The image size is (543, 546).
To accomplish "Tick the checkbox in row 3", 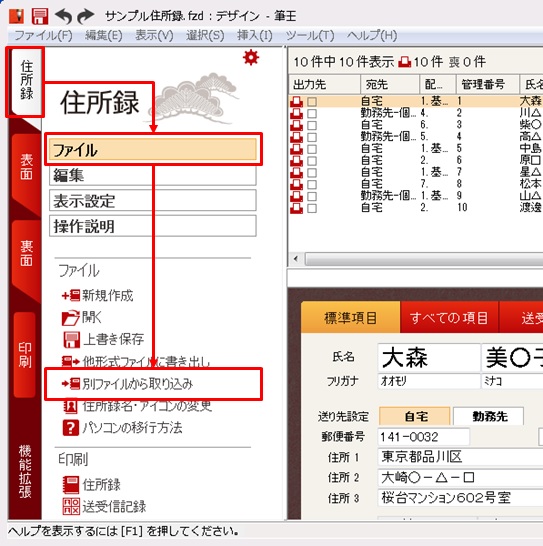I will [312, 125].
